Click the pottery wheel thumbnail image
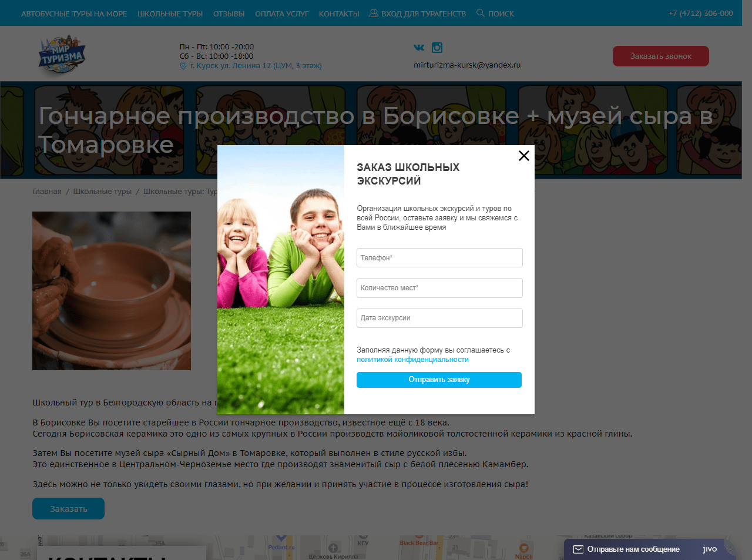Viewport: 752px width, 560px height. (x=112, y=291)
